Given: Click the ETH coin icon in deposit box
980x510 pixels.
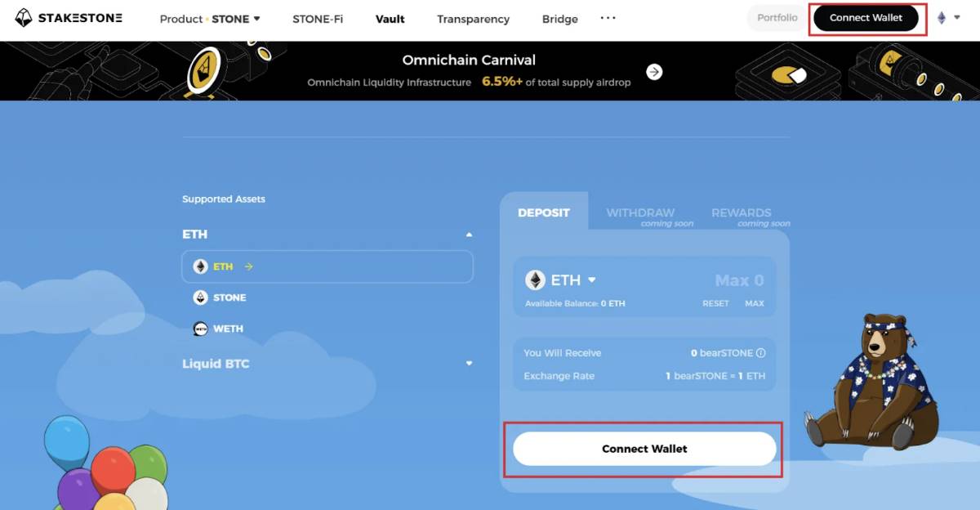Looking at the screenshot, I should coord(535,280).
